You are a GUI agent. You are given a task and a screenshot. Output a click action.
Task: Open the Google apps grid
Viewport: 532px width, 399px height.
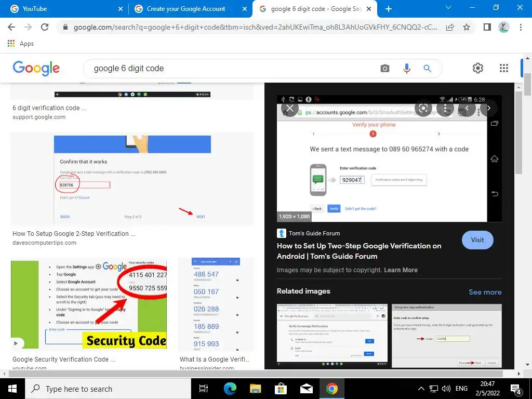point(504,68)
